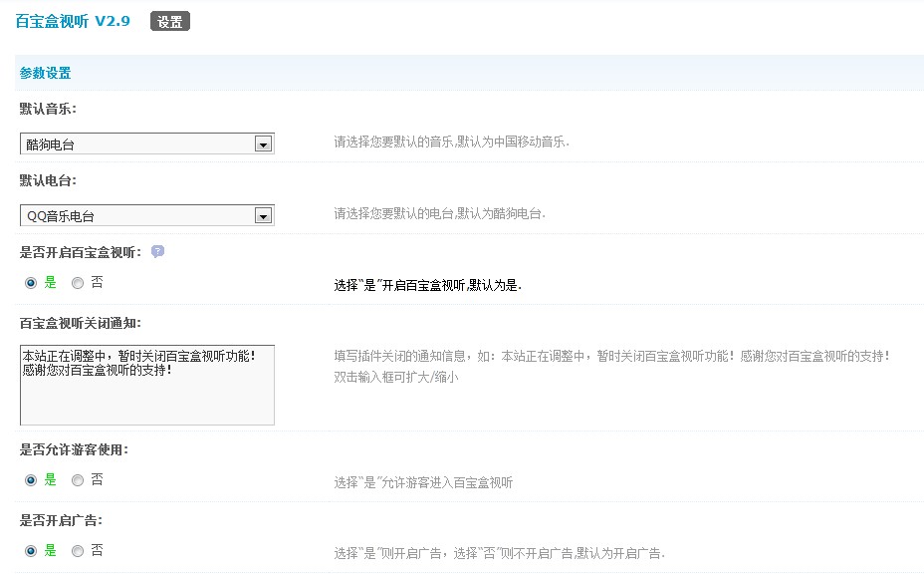Click the 否 label under 是否开启广告

coord(95,549)
